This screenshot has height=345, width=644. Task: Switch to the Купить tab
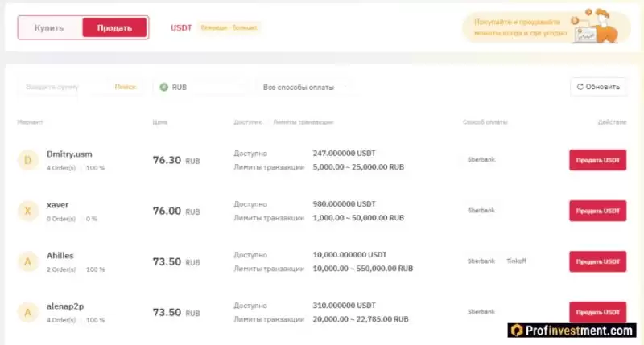50,27
